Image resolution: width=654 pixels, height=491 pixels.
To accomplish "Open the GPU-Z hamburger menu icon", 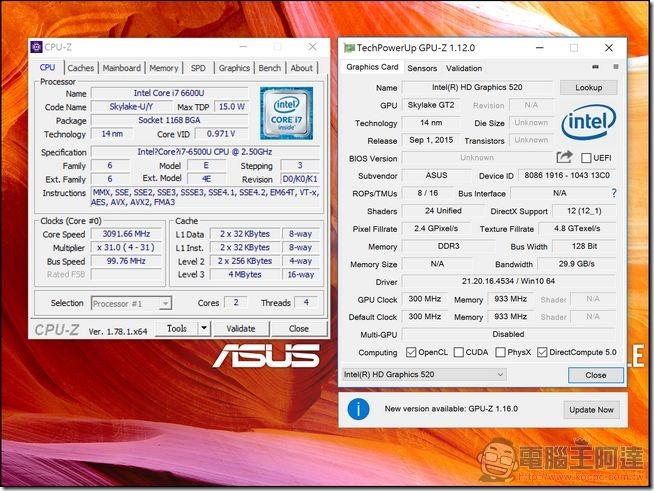I will point(616,67).
